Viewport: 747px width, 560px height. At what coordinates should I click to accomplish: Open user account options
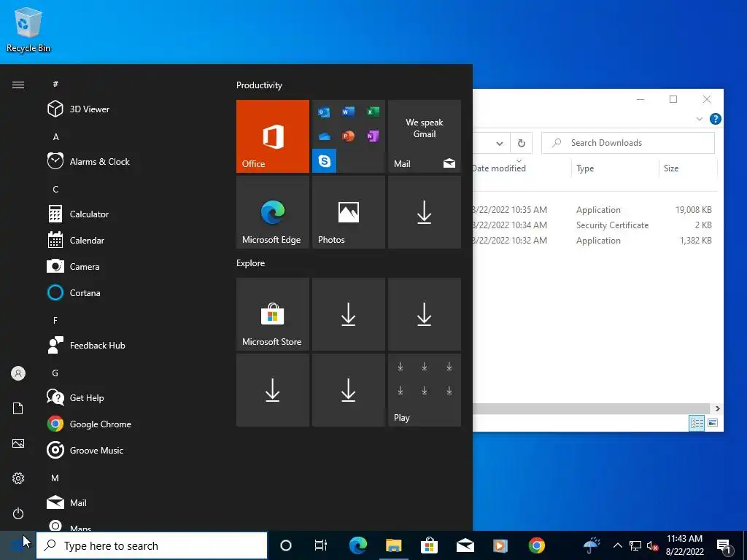click(18, 373)
